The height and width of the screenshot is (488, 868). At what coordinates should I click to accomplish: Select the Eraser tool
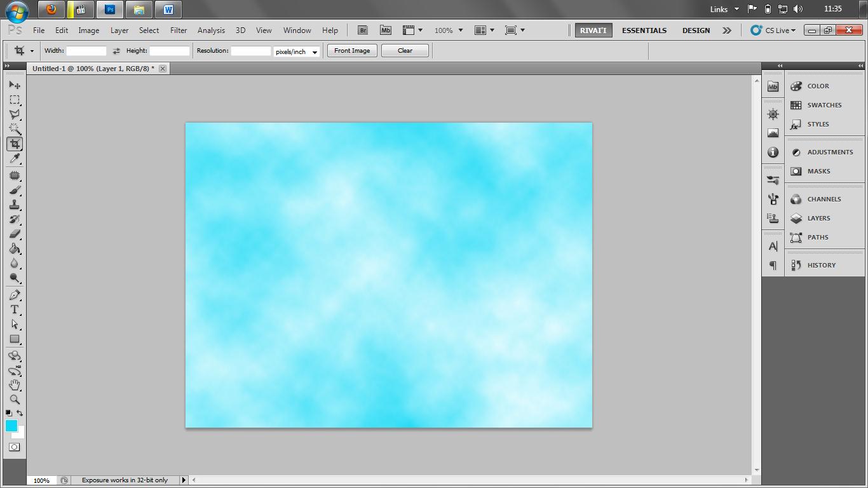(15, 234)
